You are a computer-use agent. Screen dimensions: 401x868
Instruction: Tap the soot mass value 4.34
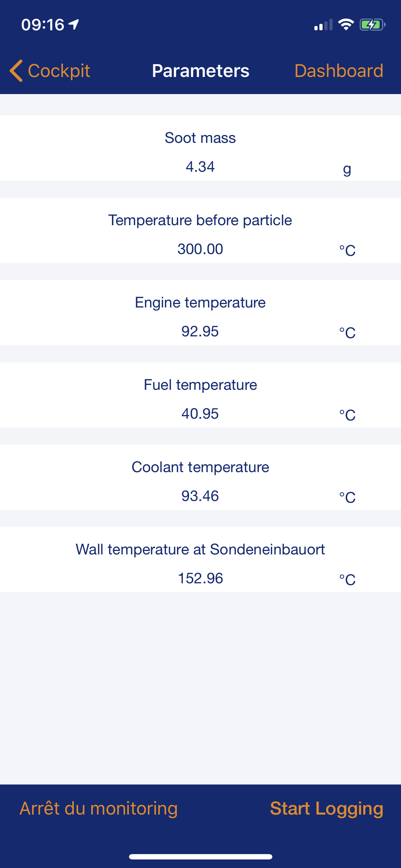pyautogui.click(x=200, y=167)
